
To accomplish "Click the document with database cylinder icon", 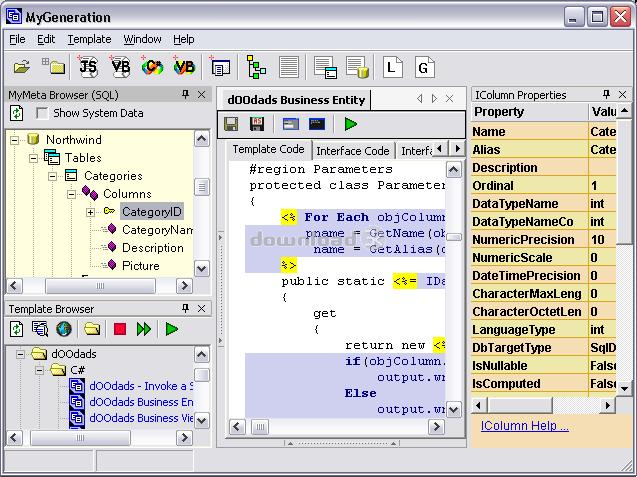I will click(358, 67).
